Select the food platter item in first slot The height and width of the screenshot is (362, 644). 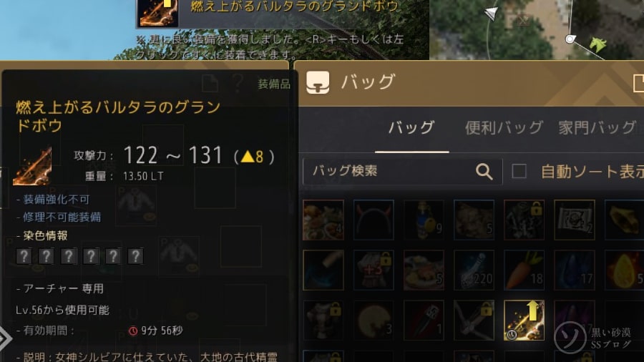pyautogui.click(x=323, y=220)
